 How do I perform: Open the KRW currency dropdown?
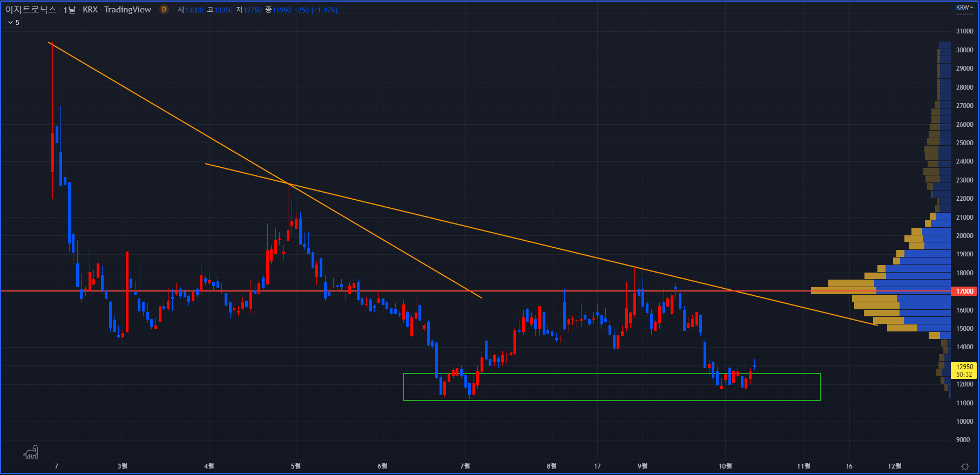[x=964, y=7]
